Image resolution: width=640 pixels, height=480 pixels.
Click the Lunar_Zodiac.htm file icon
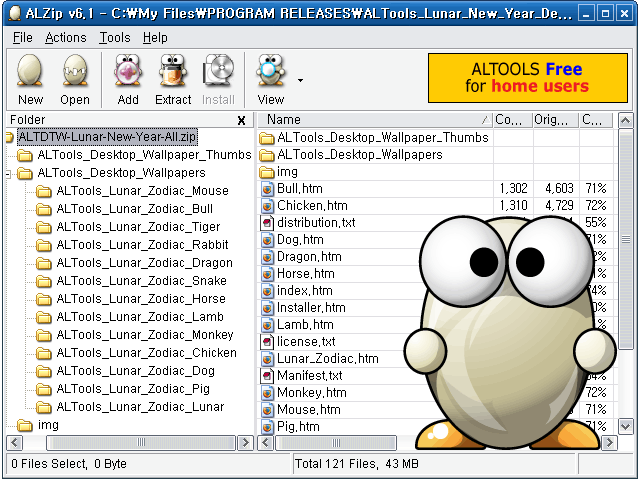267,359
